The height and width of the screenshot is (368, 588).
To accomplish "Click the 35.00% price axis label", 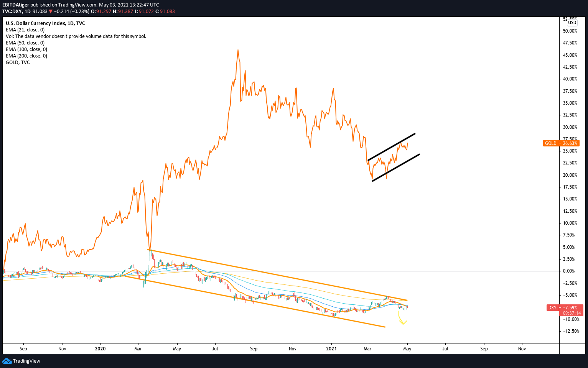I will 570,103.
